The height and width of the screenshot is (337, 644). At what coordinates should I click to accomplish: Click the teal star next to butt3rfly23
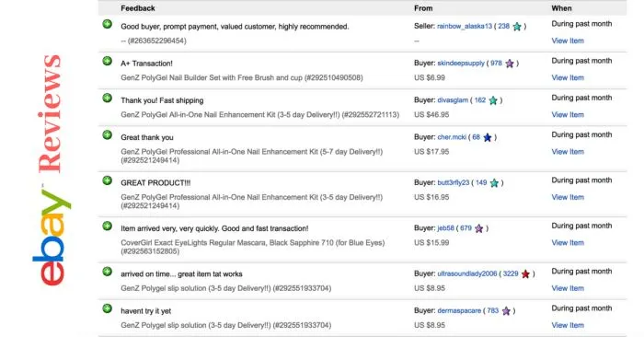pyautogui.click(x=495, y=183)
